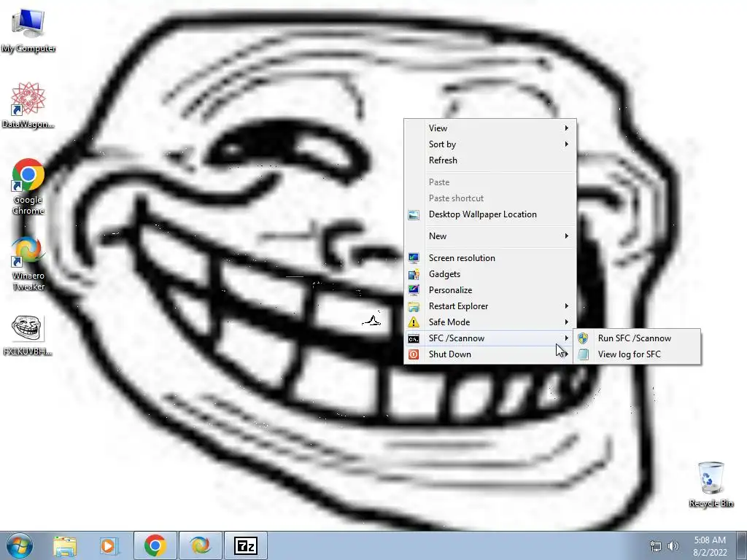747x560 pixels.
Task: Select the DataWagon desktop shortcut
Action: click(x=28, y=105)
